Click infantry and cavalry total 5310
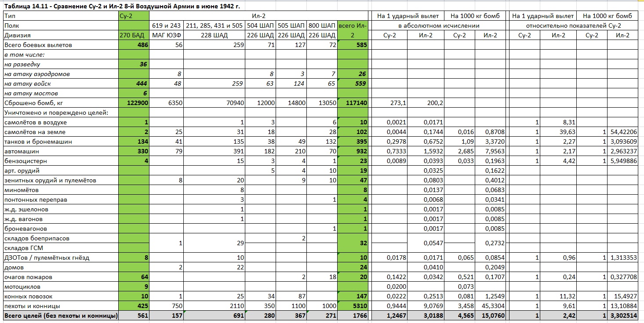 tap(353, 306)
